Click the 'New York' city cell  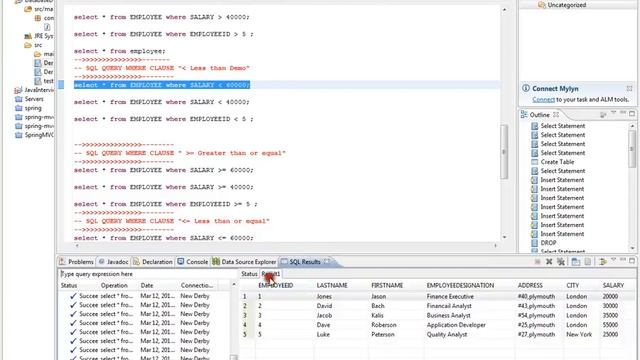579,334
